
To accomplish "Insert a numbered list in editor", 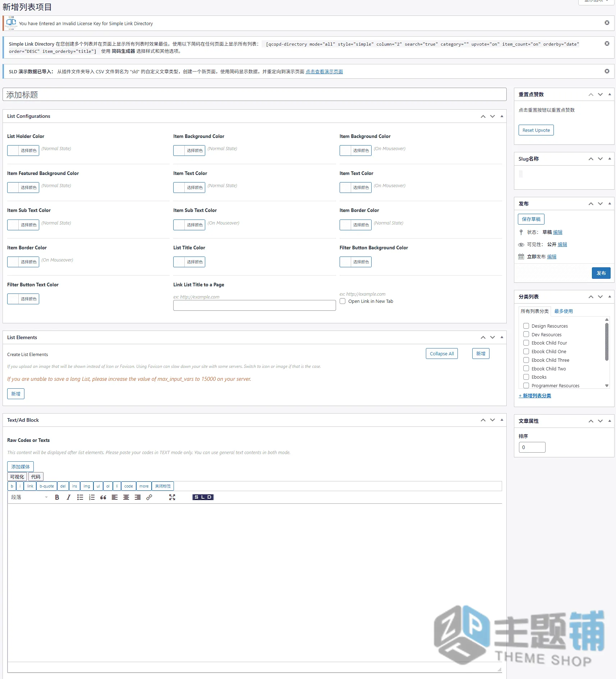I will point(92,497).
